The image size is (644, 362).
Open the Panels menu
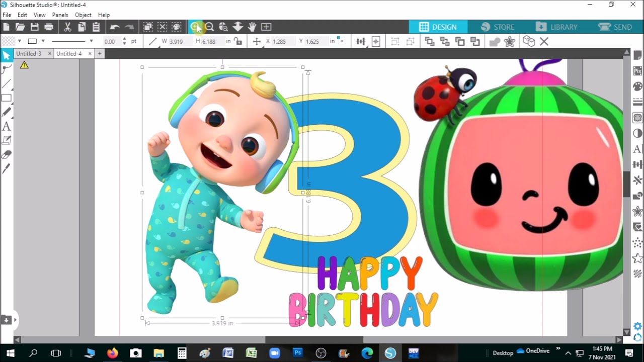(60, 15)
